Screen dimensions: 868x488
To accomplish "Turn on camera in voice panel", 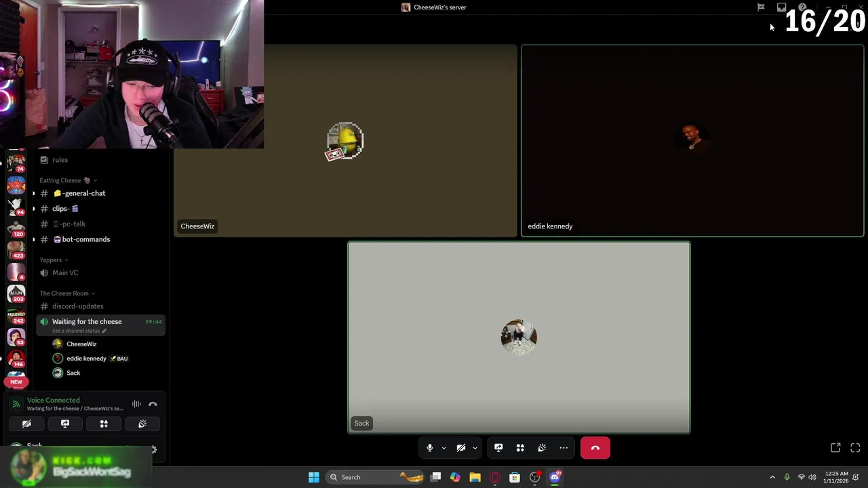I will pos(26,424).
